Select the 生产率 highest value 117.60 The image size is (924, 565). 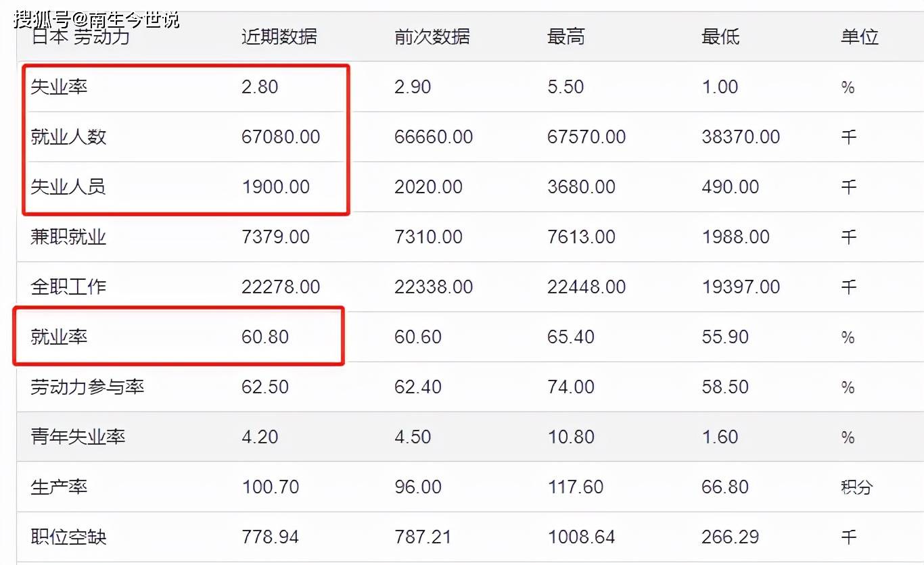(x=576, y=487)
